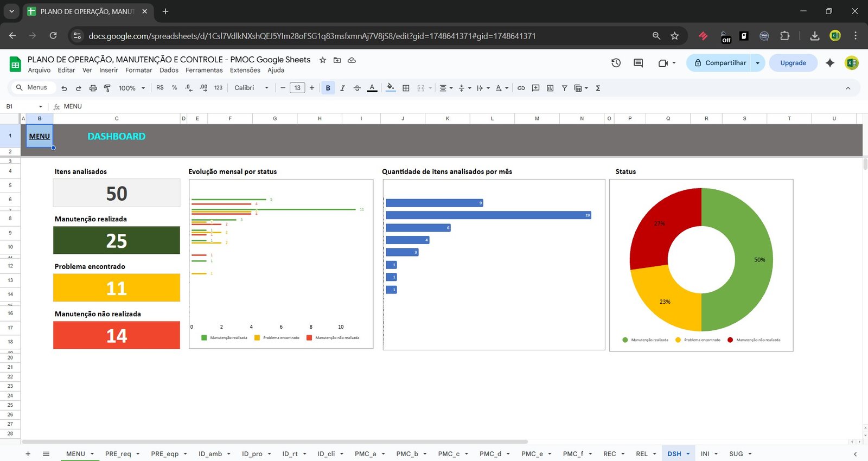This screenshot has width=868, height=461.
Task: Open the fill color picker
Action: coord(391,88)
